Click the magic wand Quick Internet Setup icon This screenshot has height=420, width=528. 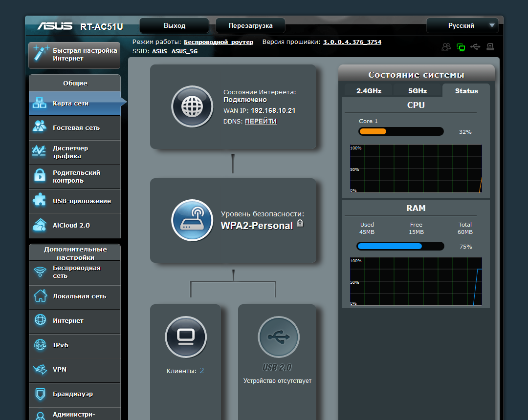[41, 53]
